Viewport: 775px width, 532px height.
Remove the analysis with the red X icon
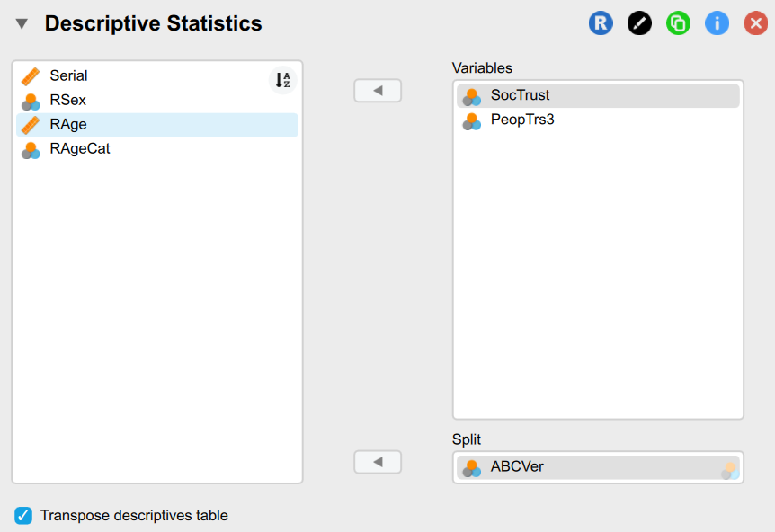pyautogui.click(x=755, y=23)
